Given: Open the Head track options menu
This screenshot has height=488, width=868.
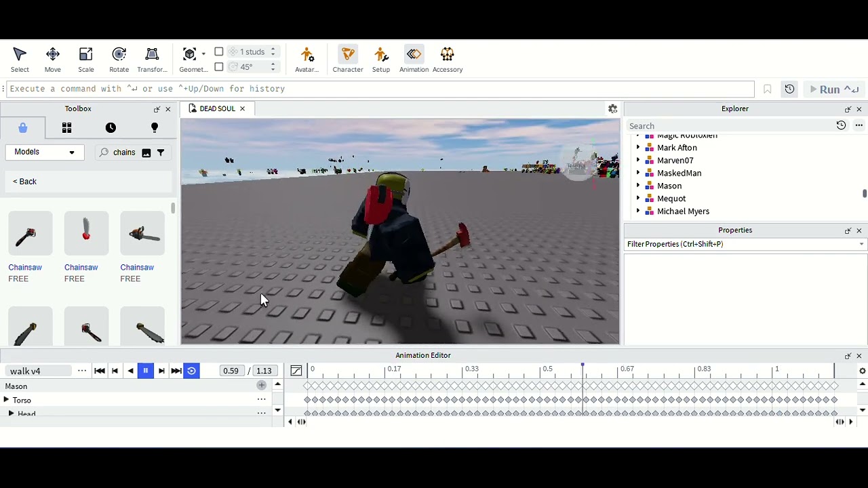Looking at the screenshot, I should [261, 413].
